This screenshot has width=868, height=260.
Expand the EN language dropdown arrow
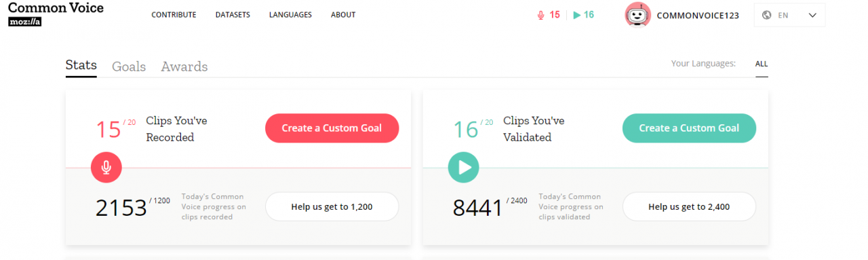tap(812, 15)
